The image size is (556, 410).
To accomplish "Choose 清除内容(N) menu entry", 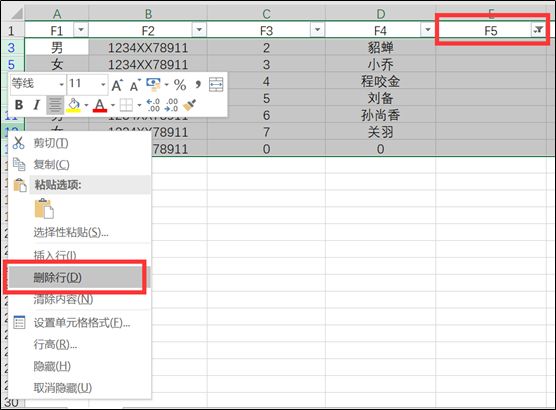I will click(80, 300).
